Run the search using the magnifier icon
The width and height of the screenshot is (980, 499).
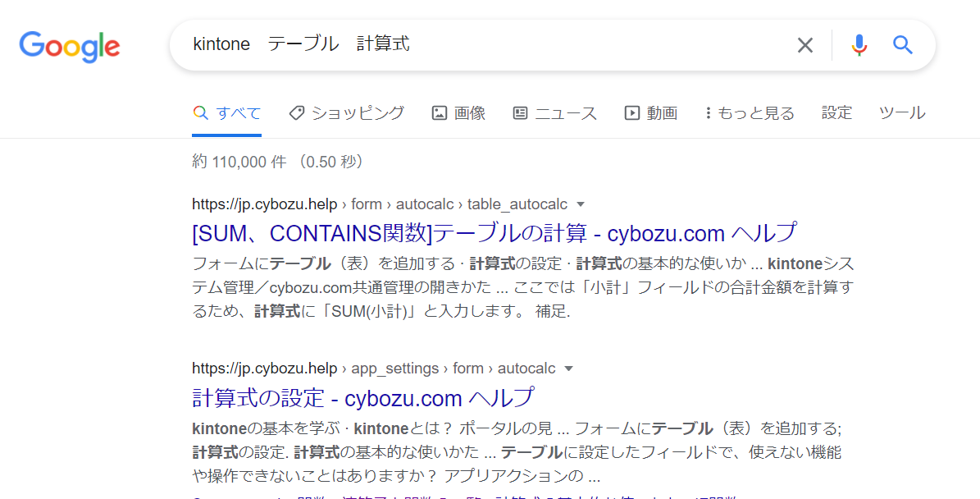coord(902,45)
